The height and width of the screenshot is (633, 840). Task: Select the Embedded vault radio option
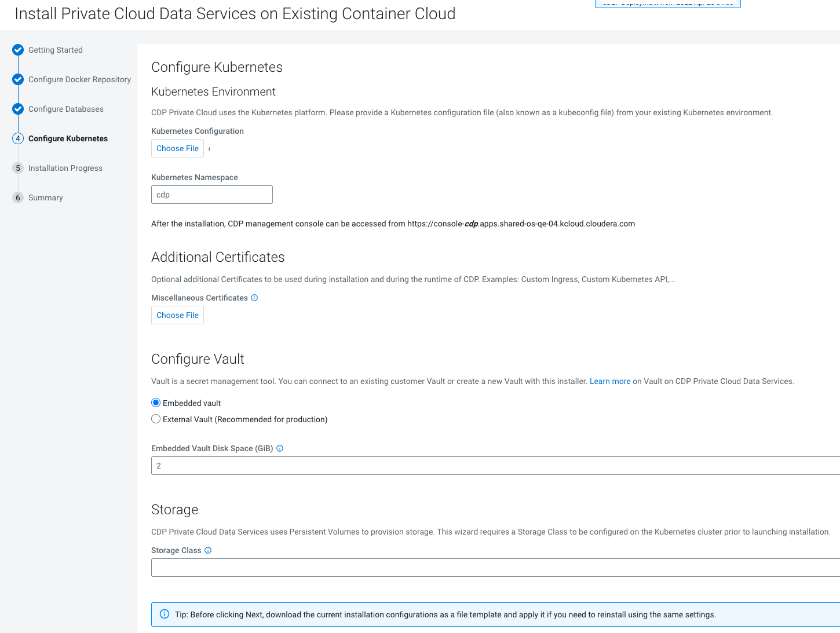click(x=156, y=403)
